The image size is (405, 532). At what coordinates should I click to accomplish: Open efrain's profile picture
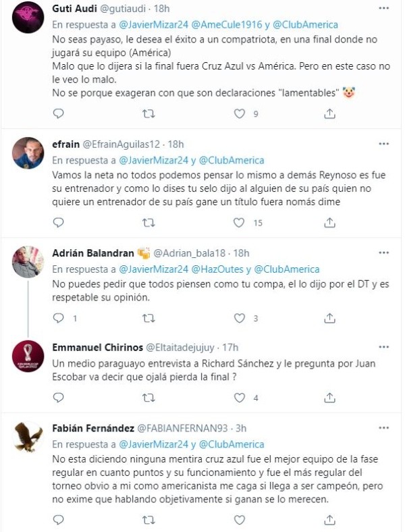coord(28,153)
